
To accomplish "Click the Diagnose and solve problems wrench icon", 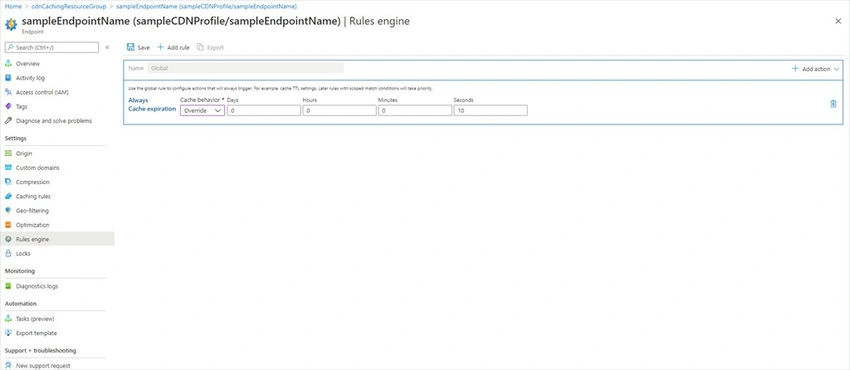I will pos(8,121).
